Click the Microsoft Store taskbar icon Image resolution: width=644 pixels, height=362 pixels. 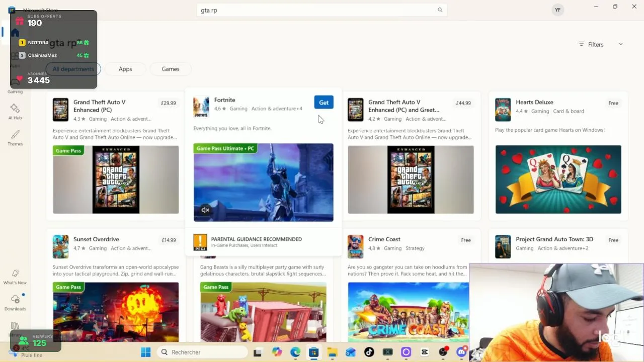pos(313,352)
